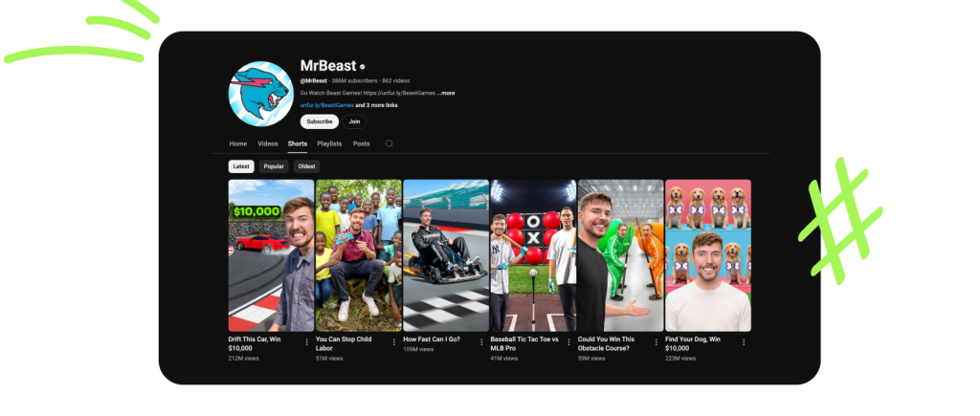Open title 'Baseball Tic Tac Toe vs MLB Pro'

(x=524, y=343)
